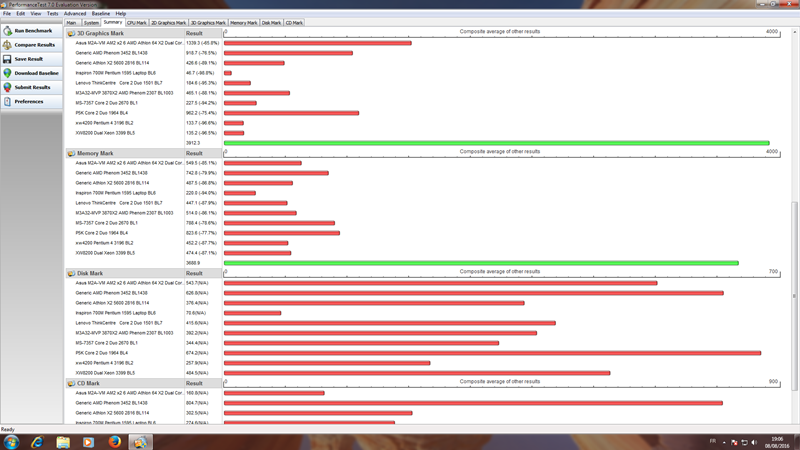The image size is (800, 450).
Task: Select the '823.6 (-77.7%)' memory result
Action: pos(202,233)
